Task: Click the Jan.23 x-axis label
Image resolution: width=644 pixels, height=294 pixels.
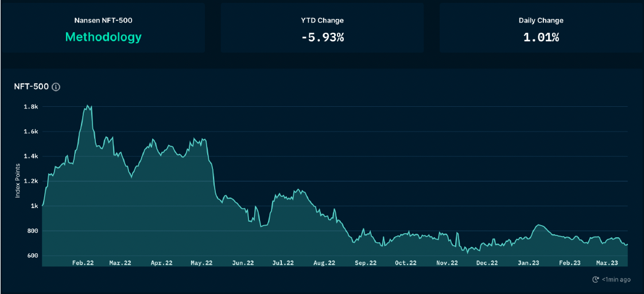Action: coord(528,263)
